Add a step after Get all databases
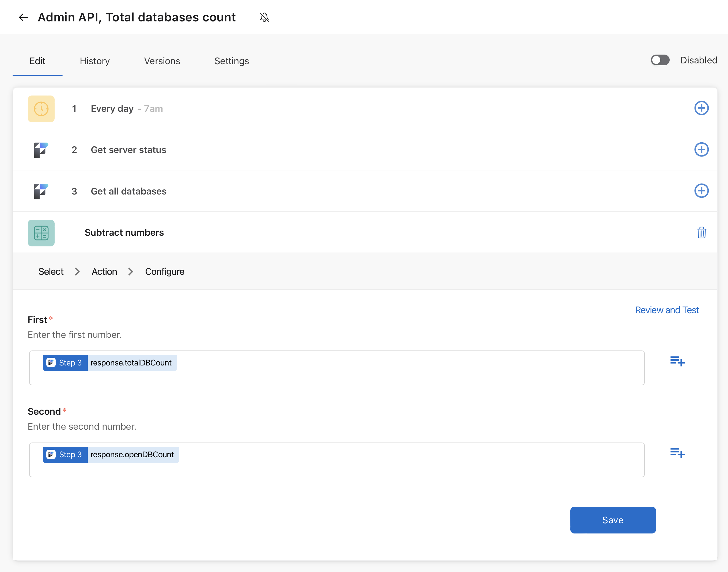This screenshot has width=728, height=572. tap(701, 191)
